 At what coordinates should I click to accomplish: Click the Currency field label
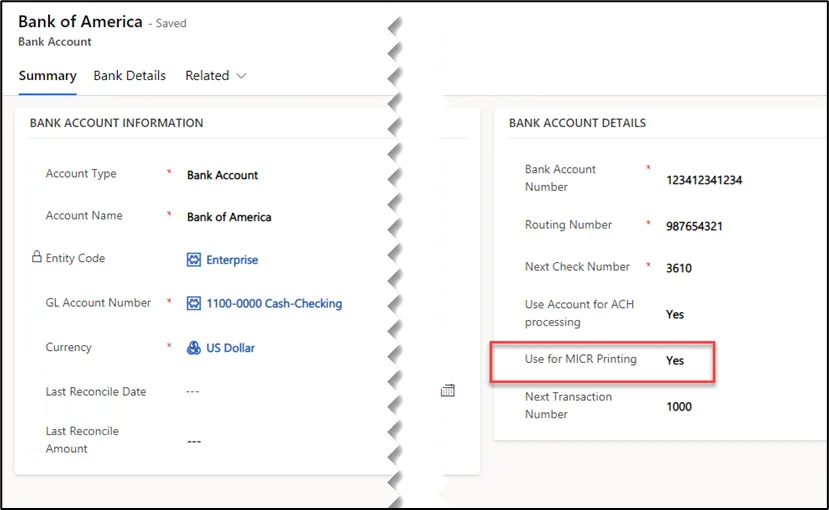(69, 347)
